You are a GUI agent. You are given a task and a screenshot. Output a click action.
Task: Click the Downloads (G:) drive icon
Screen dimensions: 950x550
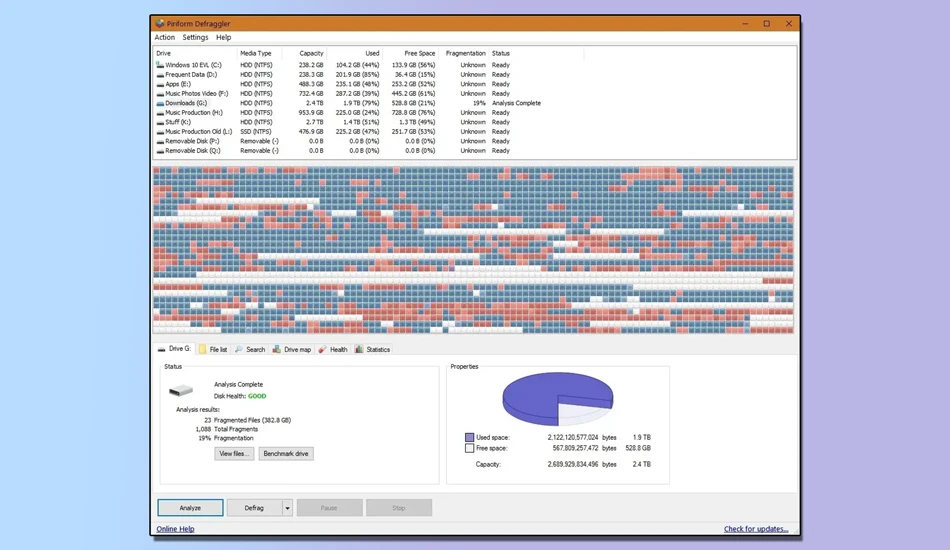[160, 104]
